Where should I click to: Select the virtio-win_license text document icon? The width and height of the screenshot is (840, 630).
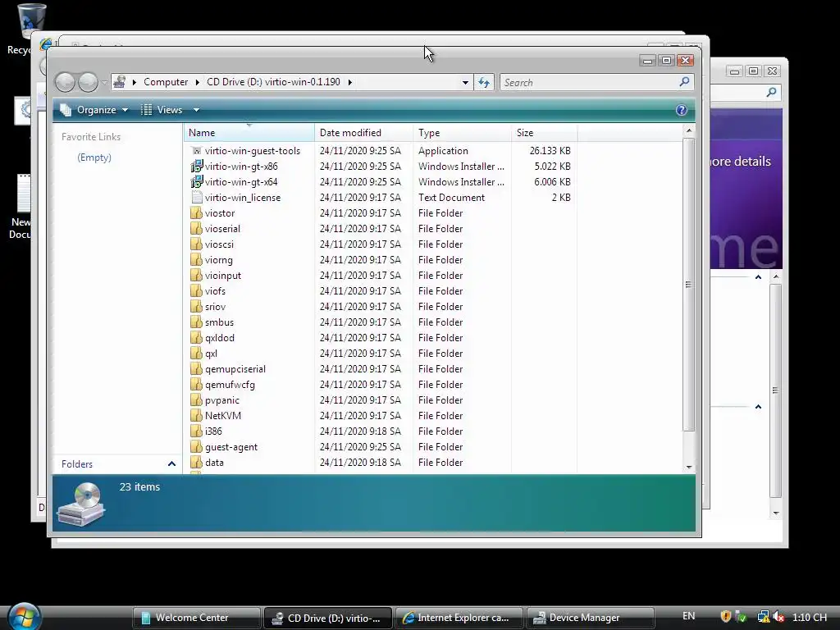click(197, 198)
